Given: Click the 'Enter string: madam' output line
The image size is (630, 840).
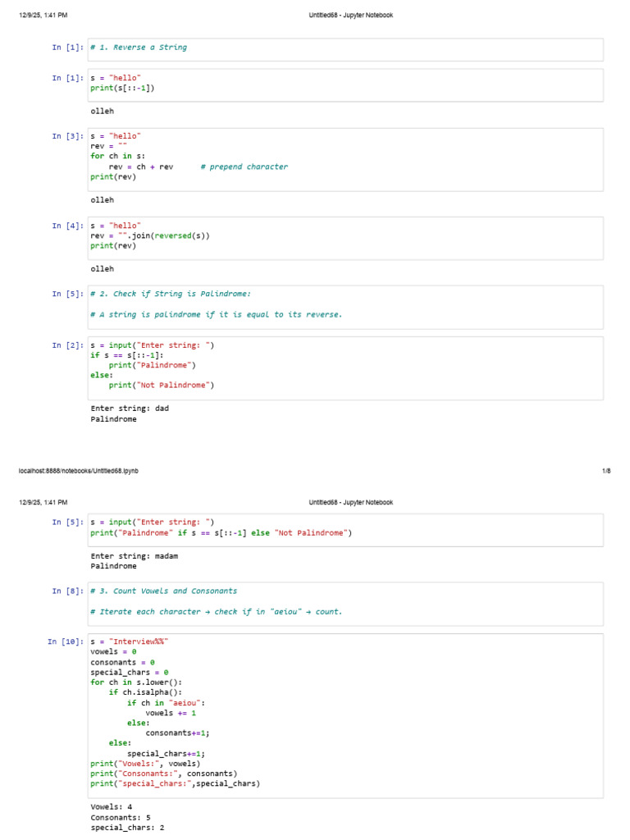Looking at the screenshot, I should tap(134, 556).
